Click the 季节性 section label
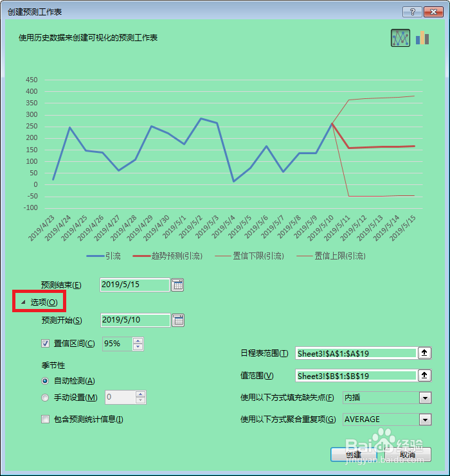 pos(53,366)
